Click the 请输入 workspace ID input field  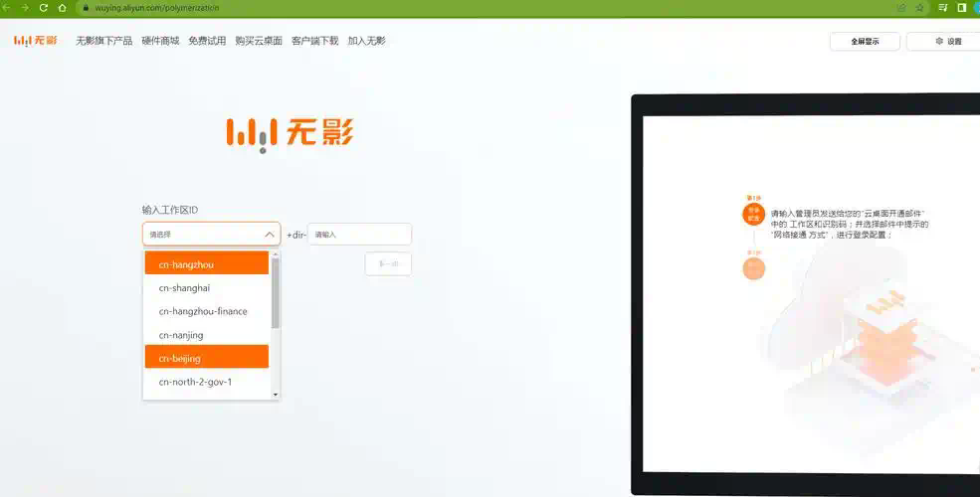359,235
